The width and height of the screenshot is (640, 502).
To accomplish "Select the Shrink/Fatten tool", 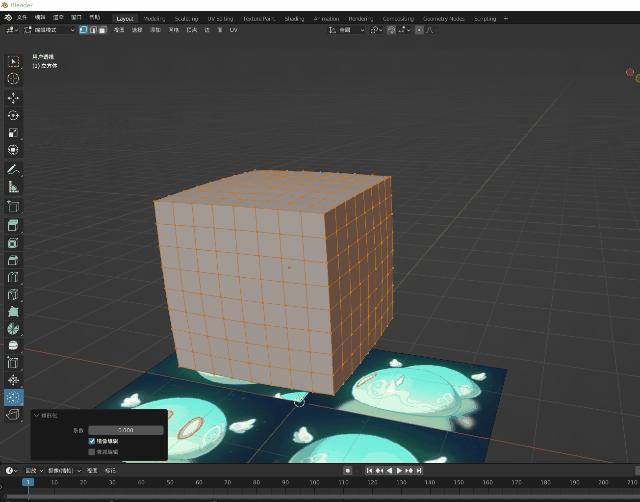I will (13, 380).
